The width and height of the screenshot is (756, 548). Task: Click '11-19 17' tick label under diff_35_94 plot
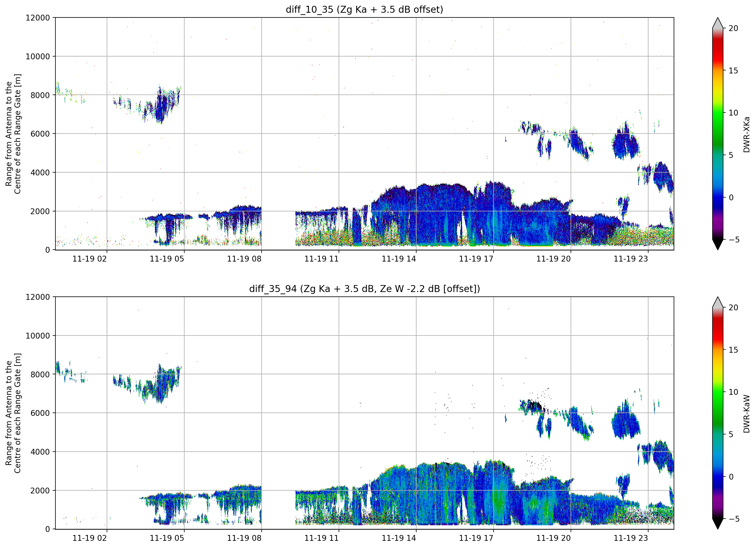(476, 538)
